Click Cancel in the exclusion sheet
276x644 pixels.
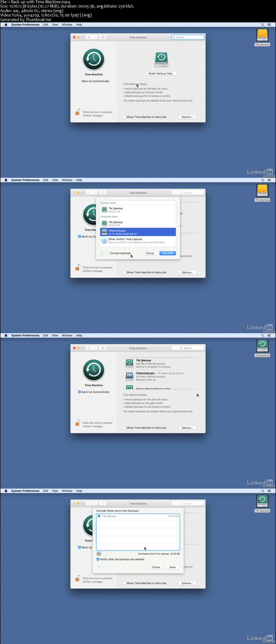tap(156, 567)
